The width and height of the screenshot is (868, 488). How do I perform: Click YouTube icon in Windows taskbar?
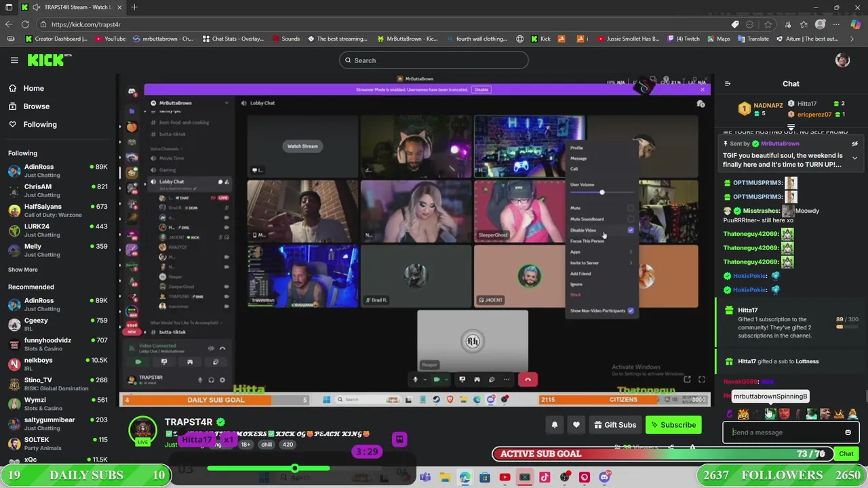505,478
